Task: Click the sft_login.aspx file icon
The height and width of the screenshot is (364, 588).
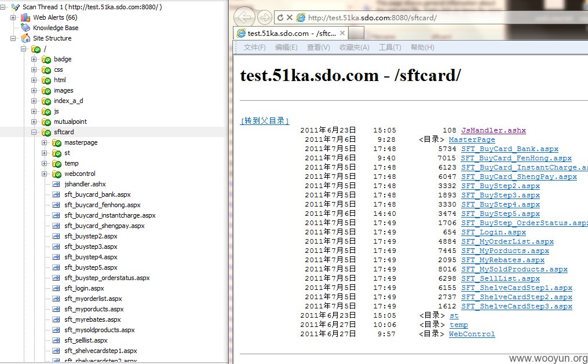Action: [56, 288]
